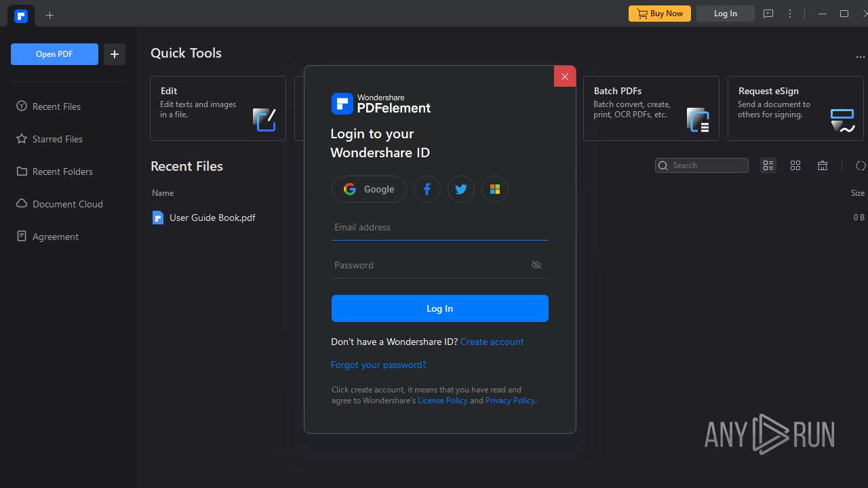Click the Size column header
Image resolution: width=868 pixels, height=488 pixels.
click(x=858, y=193)
